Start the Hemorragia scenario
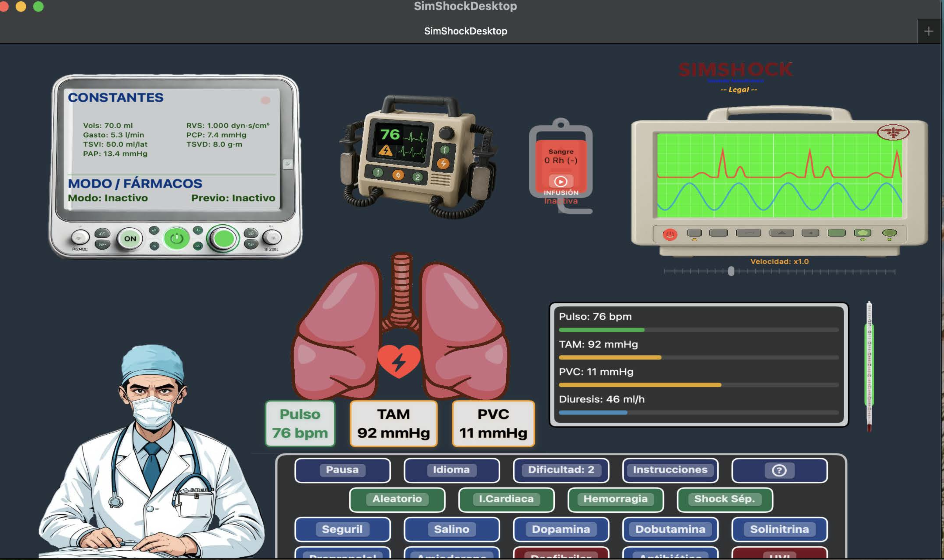Viewport: 944px width, 560px height. pos(616,500)
